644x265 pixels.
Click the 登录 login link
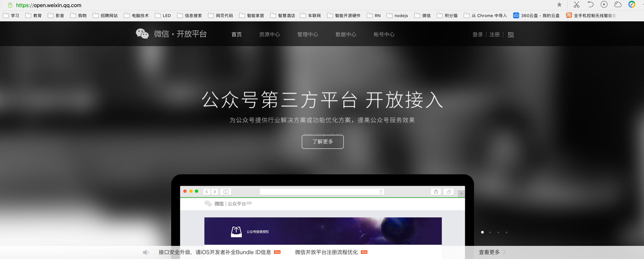point(478,34)
